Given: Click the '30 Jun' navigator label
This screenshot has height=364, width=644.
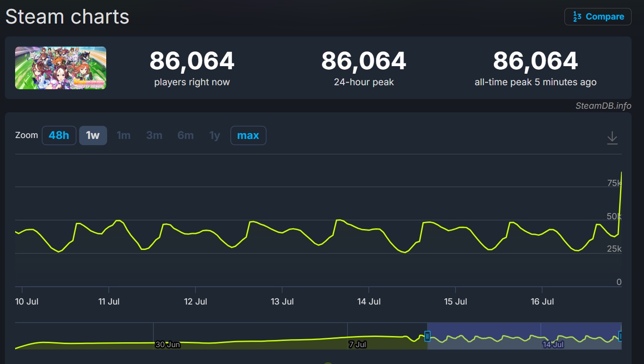Looking at the screenshot, I should pyautogui.click(x=168, y=344).
